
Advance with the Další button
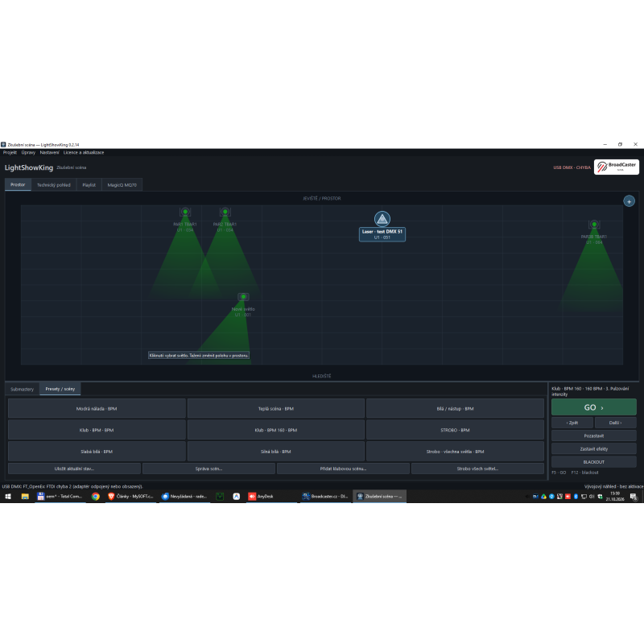click(x=615, y=423)
